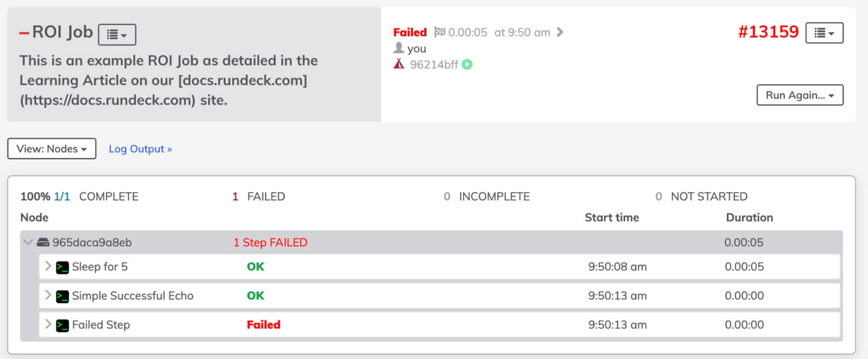Open the job actions menu beside ROI Job

[117, 34]
